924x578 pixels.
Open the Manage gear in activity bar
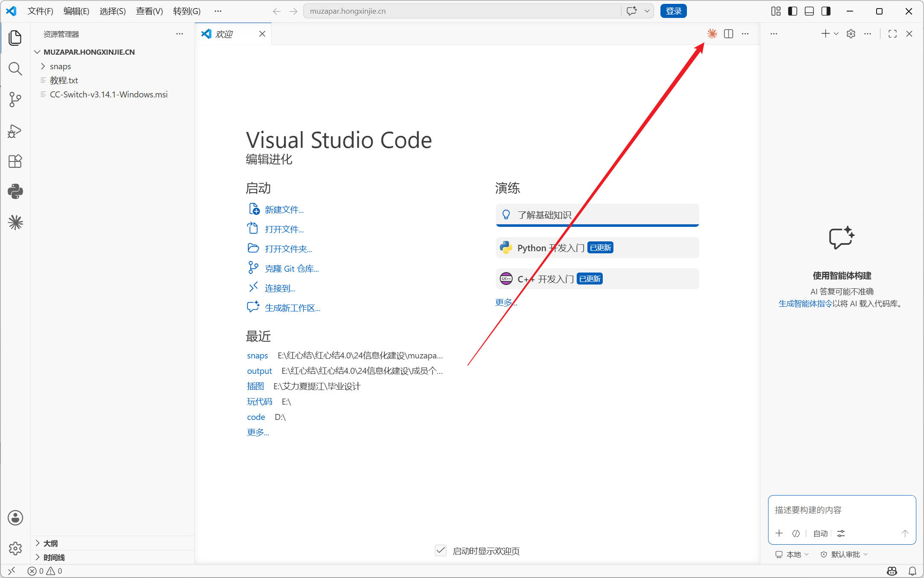pos(15,548)
